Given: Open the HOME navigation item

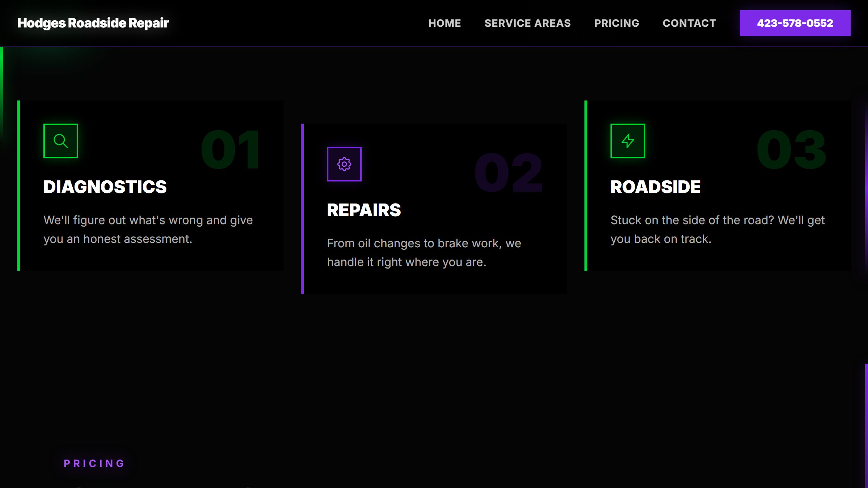Looking at the screenshot, I should 445,23.
